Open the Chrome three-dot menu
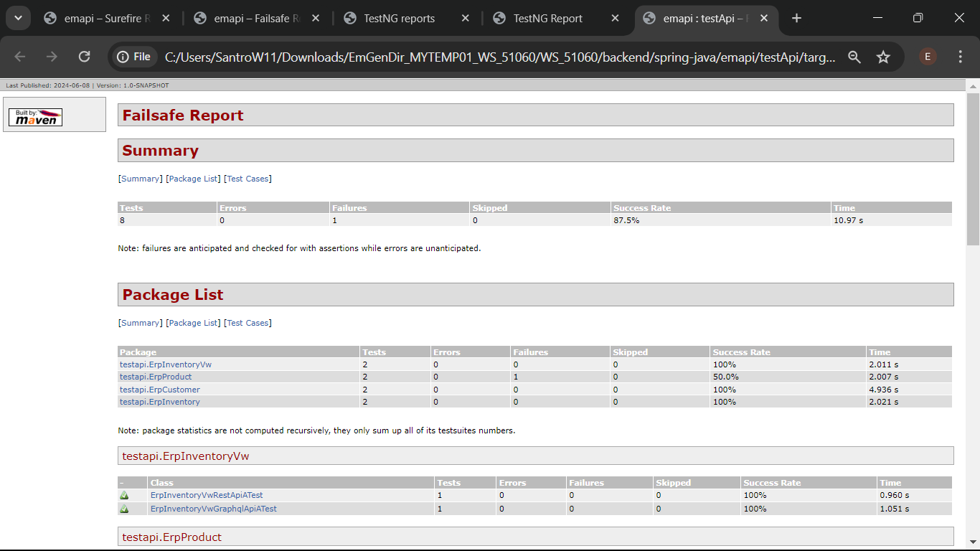980x551 pixels. pos(961,57)
